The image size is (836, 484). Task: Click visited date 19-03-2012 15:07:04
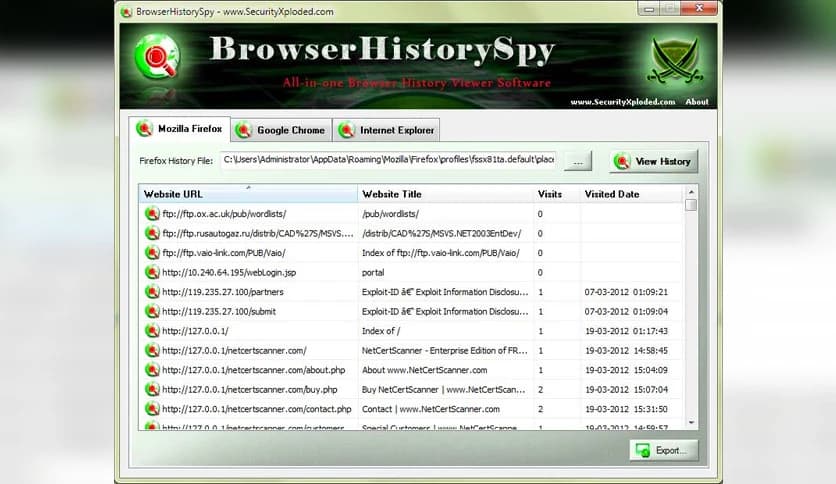626,390
